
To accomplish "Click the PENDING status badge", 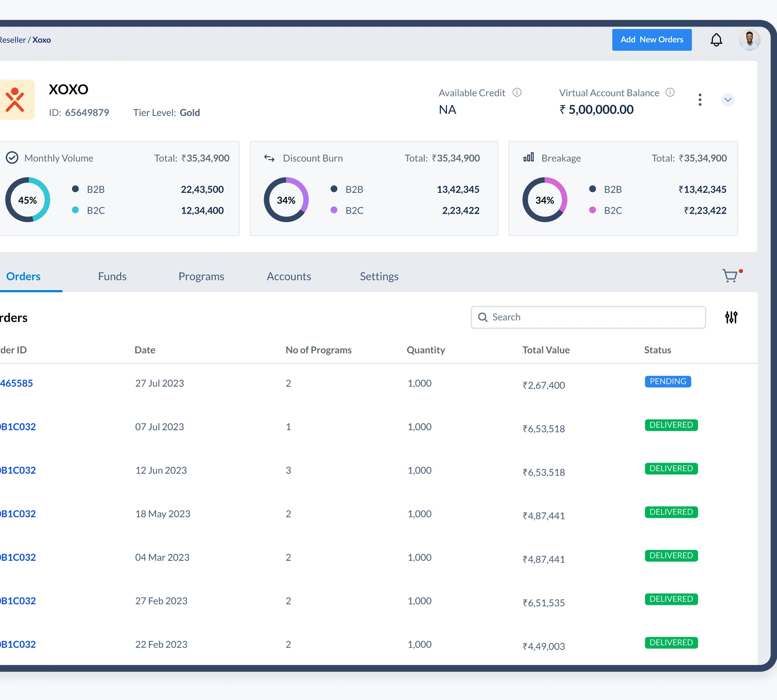I will (668, 382).
